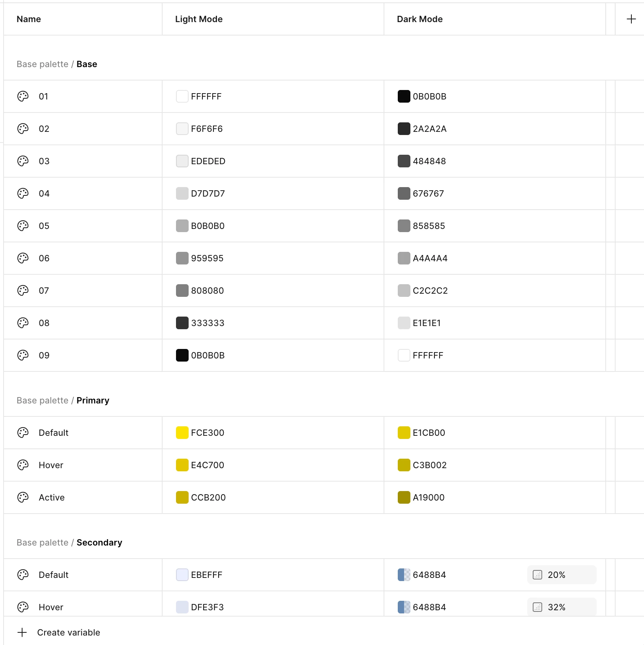Click the palette icon of Base 04 row
The height and width of the screenshot is (645, 644).
pyautogui.click(x=23, y=193)
